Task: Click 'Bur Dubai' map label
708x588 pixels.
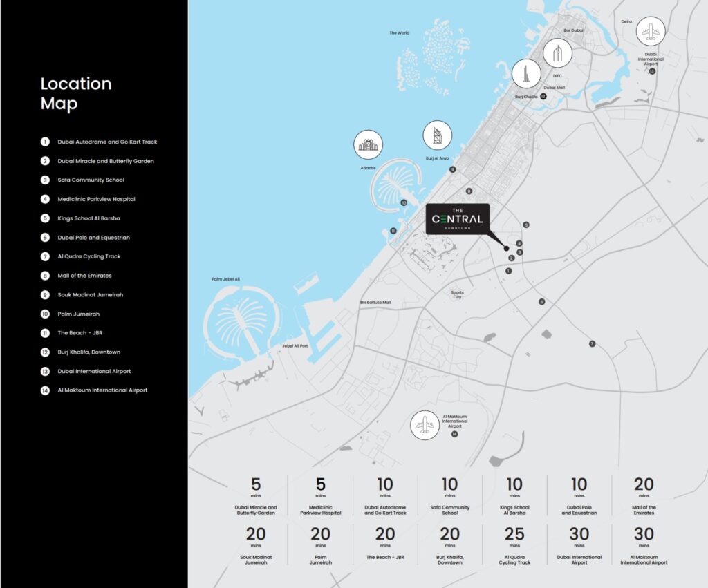Action: click(573, 30)
